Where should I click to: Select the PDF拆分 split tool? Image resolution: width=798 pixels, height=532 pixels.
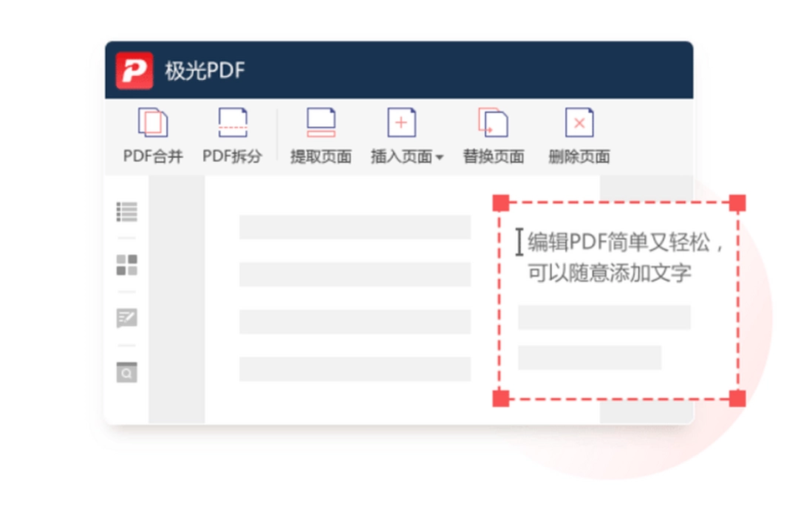pyautogui.click(x=233, y=122)
